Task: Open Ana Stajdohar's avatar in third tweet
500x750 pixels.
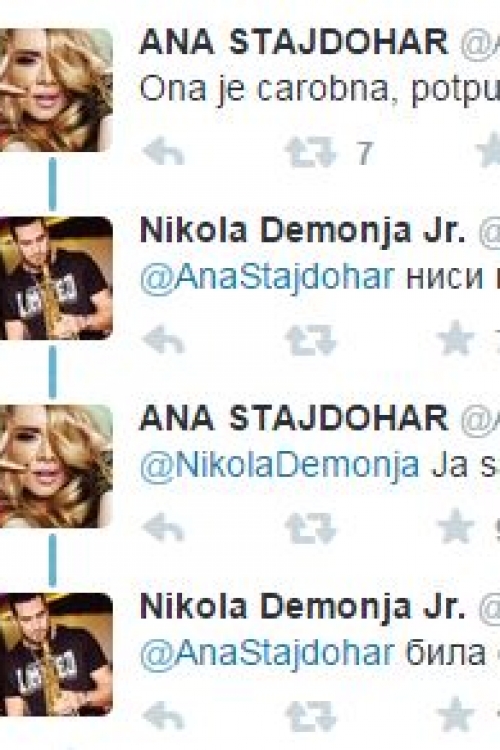Action: 56,466
